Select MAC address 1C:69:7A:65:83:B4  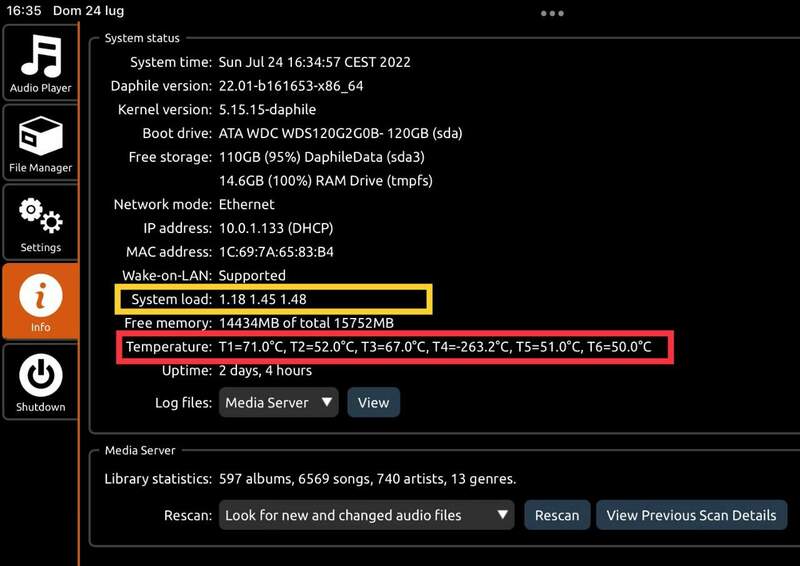(x=276, y=252)
